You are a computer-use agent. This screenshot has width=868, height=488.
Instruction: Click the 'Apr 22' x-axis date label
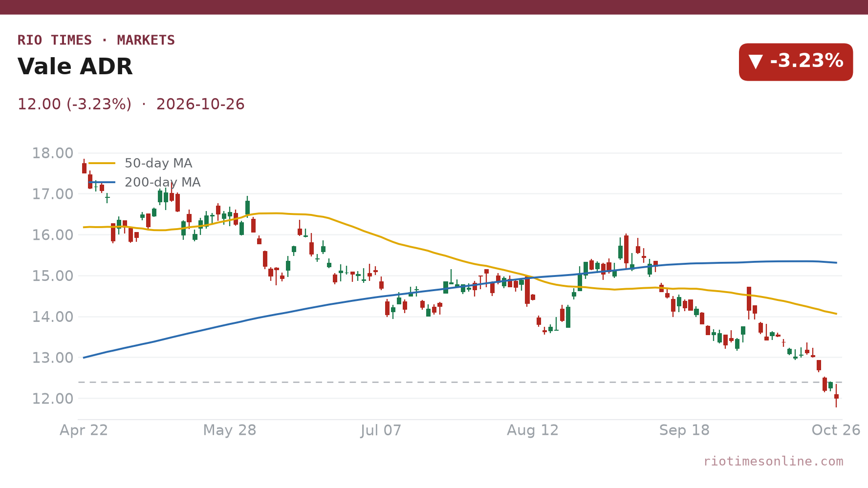coord(84,430)
